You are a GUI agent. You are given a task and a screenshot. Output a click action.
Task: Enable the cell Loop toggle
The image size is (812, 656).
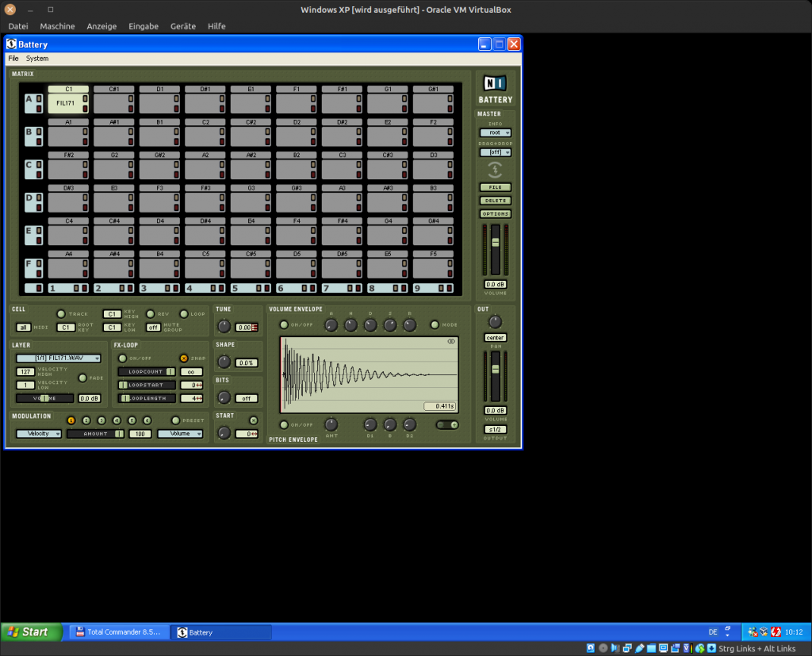point(183,314)
